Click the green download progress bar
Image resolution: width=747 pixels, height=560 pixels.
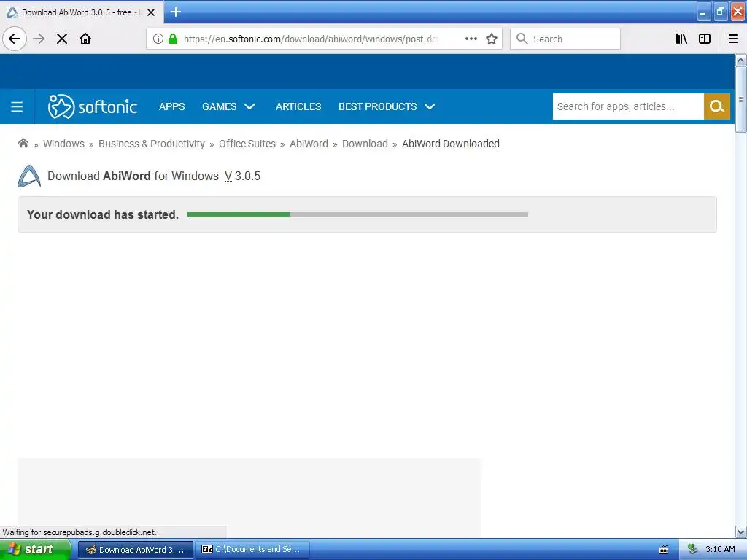pyautogui.click(x=357, y=214)
